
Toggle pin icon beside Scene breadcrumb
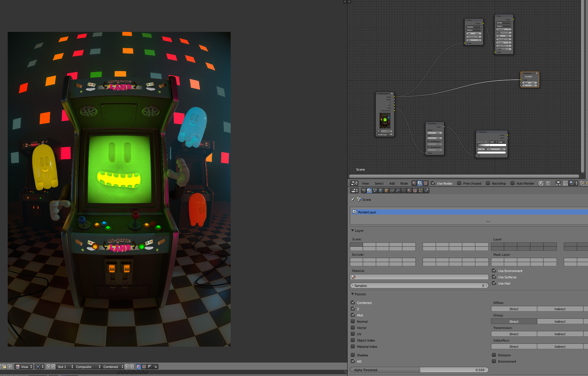353,199
